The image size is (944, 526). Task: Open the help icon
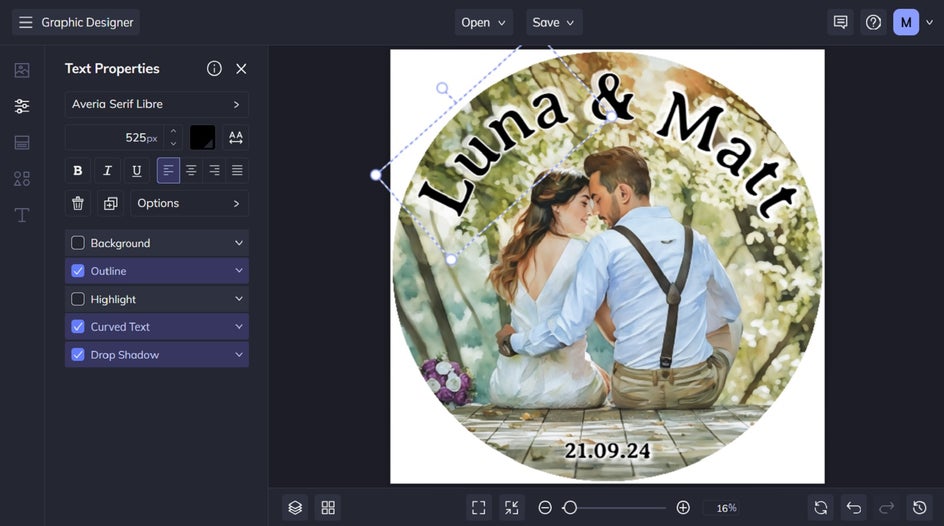click(x=874, y=22)
